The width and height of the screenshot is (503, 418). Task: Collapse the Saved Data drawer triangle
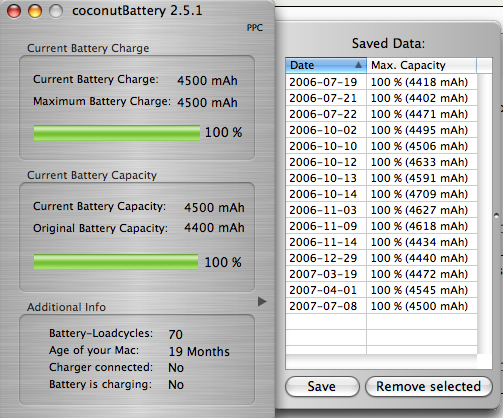262,302
